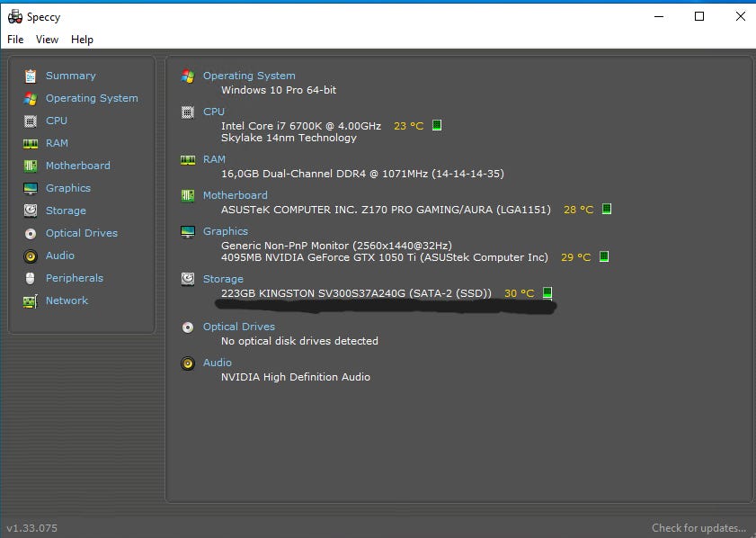Click the version number v1.33.075

pyautogui.click(x=31, y=528)
